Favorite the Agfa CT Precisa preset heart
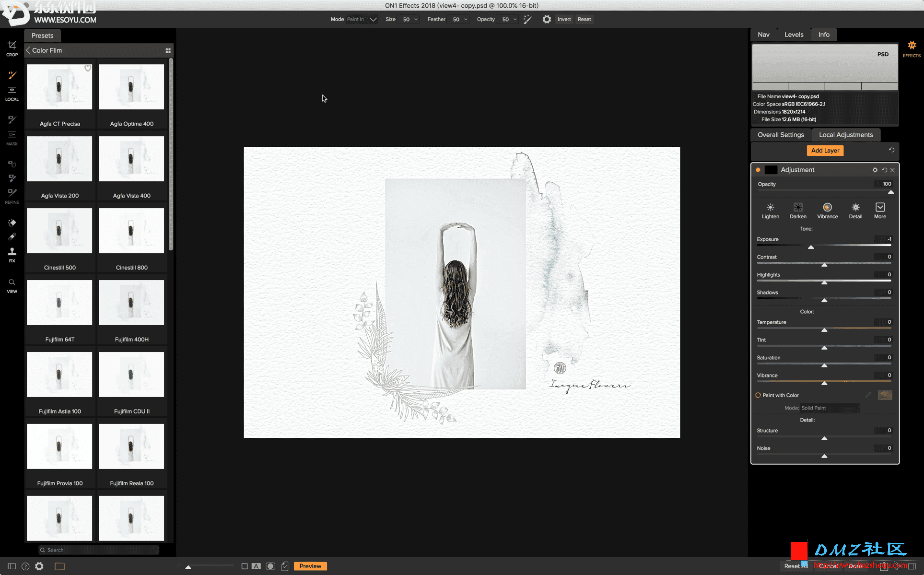The height and width of the screenshot is (575, 924). (x=88, y=68)
